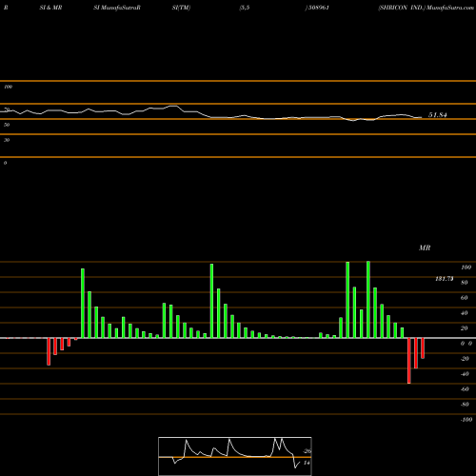476x476 pixels.
Task: Click the MR axis label -40
Action: pyautogui.click(x=465, y=374)
